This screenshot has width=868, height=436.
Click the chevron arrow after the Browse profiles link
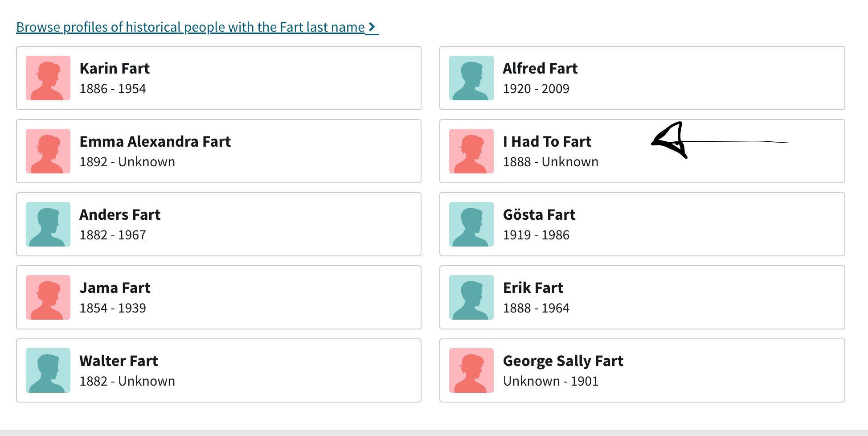click(372, 27)
